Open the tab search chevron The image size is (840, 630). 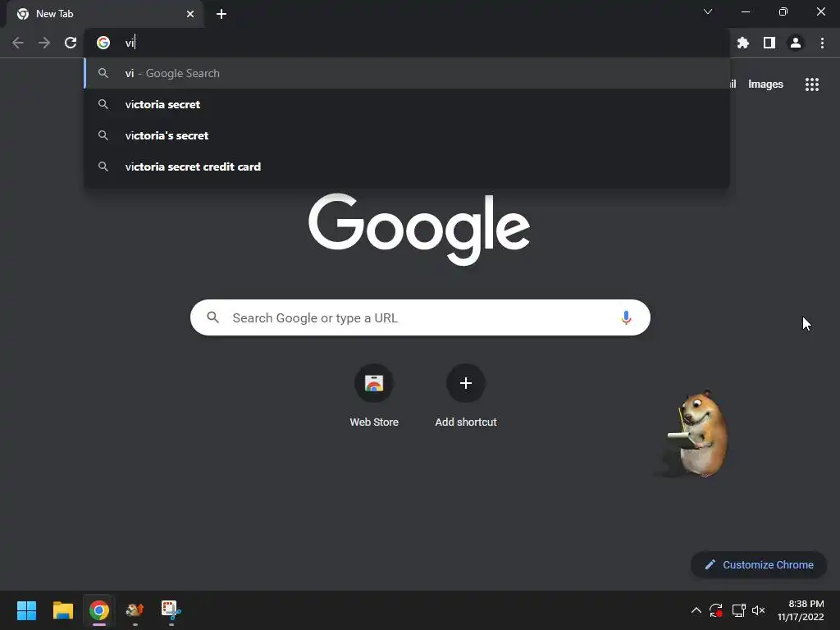pos(708,11)
